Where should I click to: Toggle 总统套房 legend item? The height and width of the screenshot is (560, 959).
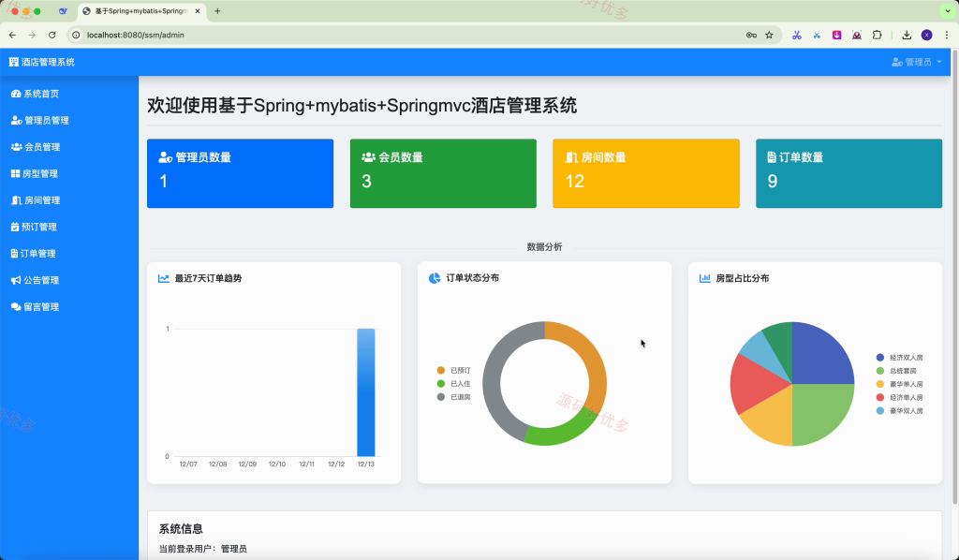tap(896, 371)
